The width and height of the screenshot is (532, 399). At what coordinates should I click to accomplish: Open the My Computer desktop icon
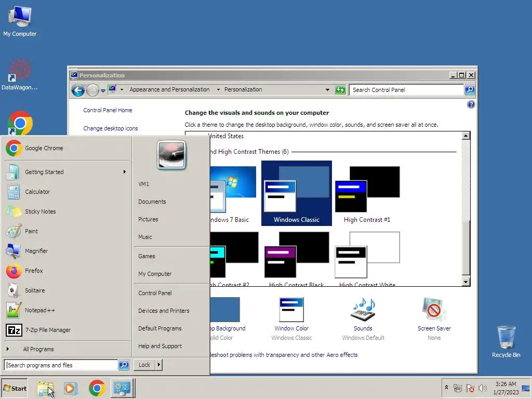20,21
